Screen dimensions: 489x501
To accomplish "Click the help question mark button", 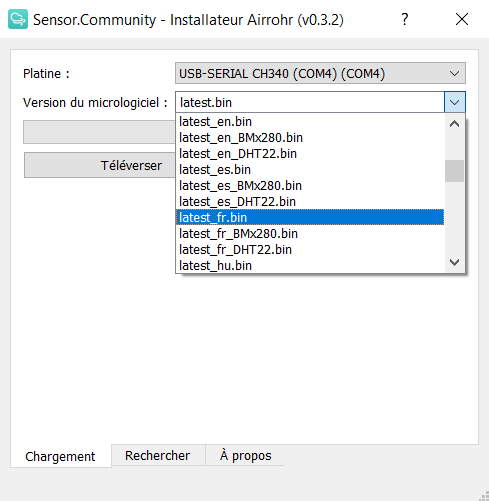I will (405, 19).
